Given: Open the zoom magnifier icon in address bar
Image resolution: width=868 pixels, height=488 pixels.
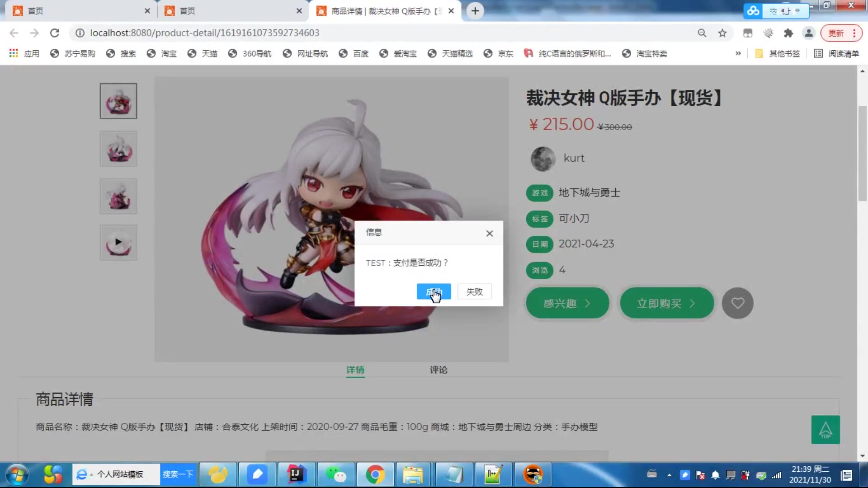Looking at the screenshot, I should (702, 33).
